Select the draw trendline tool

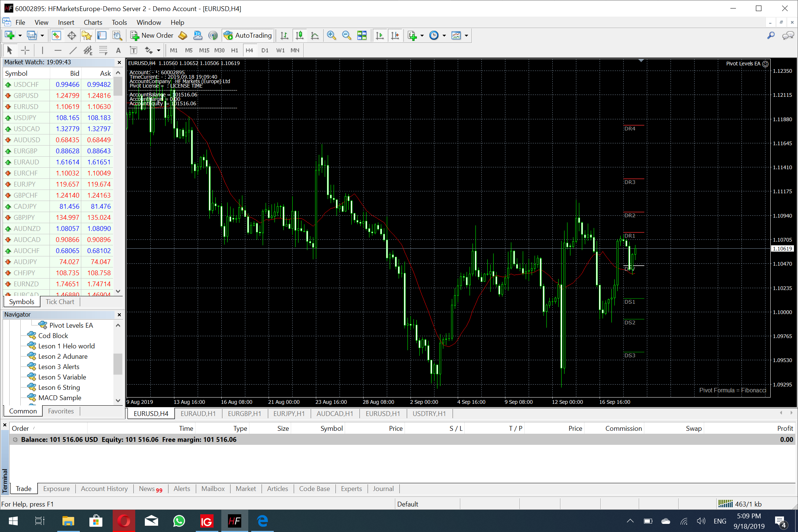click(x=73, y=50)
